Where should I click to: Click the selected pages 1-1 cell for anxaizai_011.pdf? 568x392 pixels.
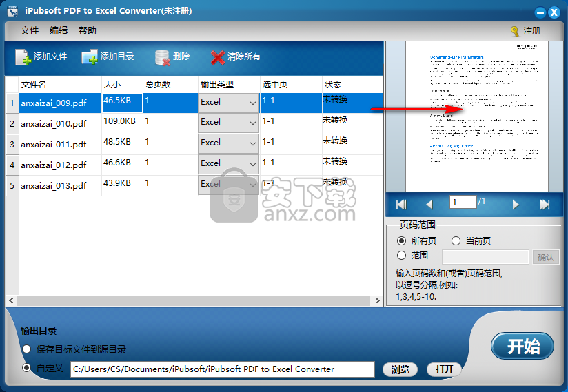[x=291, y=144]
